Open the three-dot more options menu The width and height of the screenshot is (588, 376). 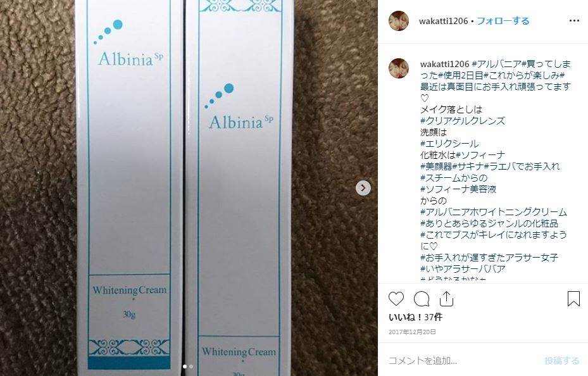[574, 21]
